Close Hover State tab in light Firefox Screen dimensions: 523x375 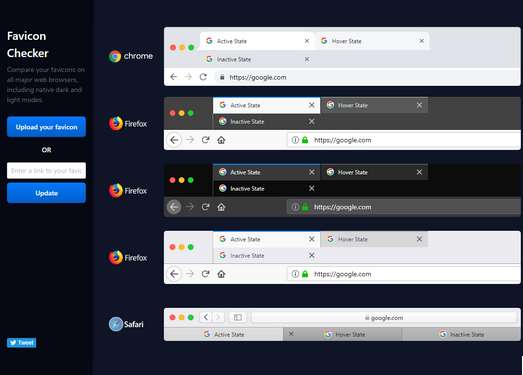[x=419, y=239]
